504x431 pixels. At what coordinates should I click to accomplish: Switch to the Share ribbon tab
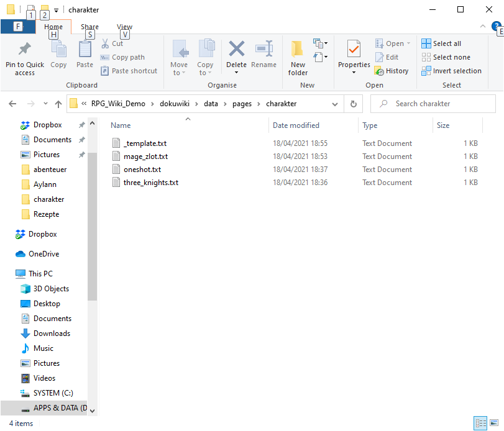click(x=89, y=27)
